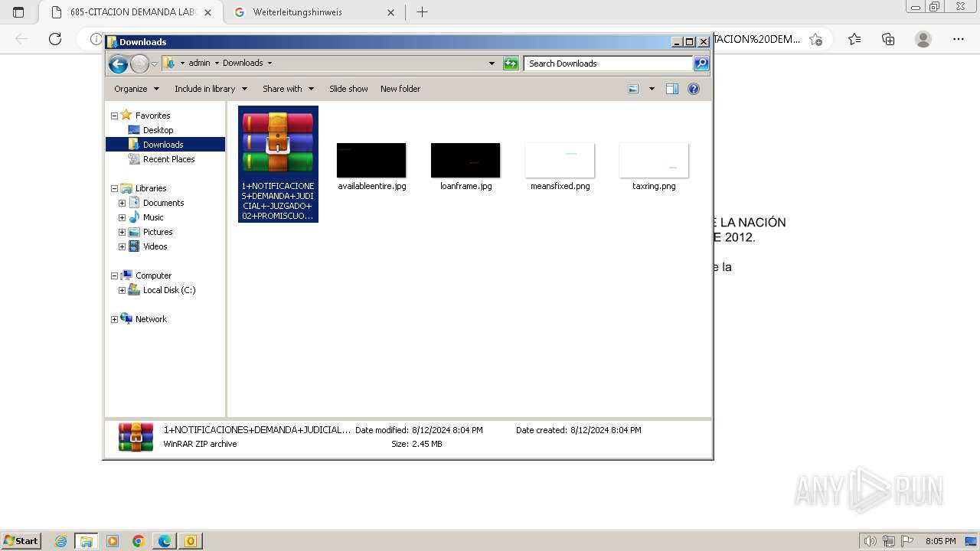Collapse the Favorites tree node
Image resolution: width=980 pixels, height=551 pixels.
coord(114,116)
